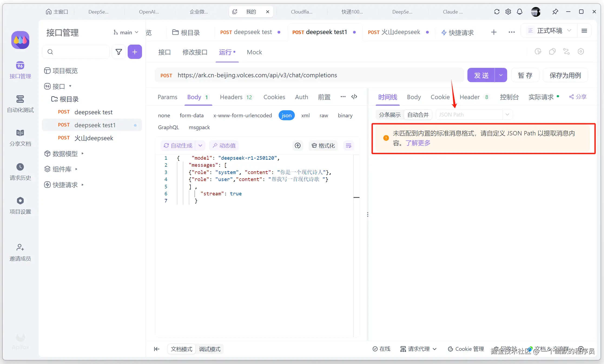Select the form-data body type
This screenshot has width=604, height=364.
pos(192,115)
